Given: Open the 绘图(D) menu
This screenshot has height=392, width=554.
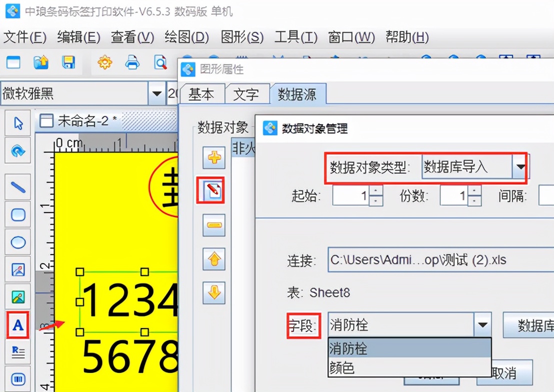Looking at the screenshot, I should pos(186,37).
